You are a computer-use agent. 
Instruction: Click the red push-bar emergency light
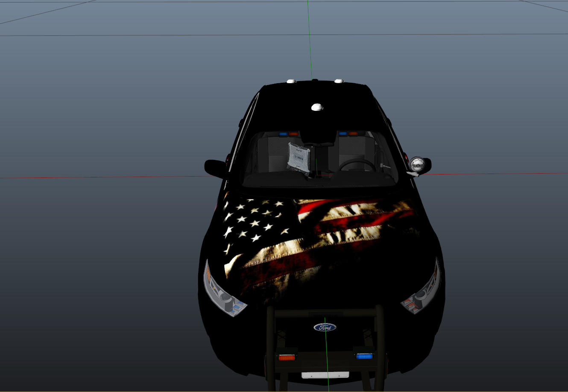point(286,357)
